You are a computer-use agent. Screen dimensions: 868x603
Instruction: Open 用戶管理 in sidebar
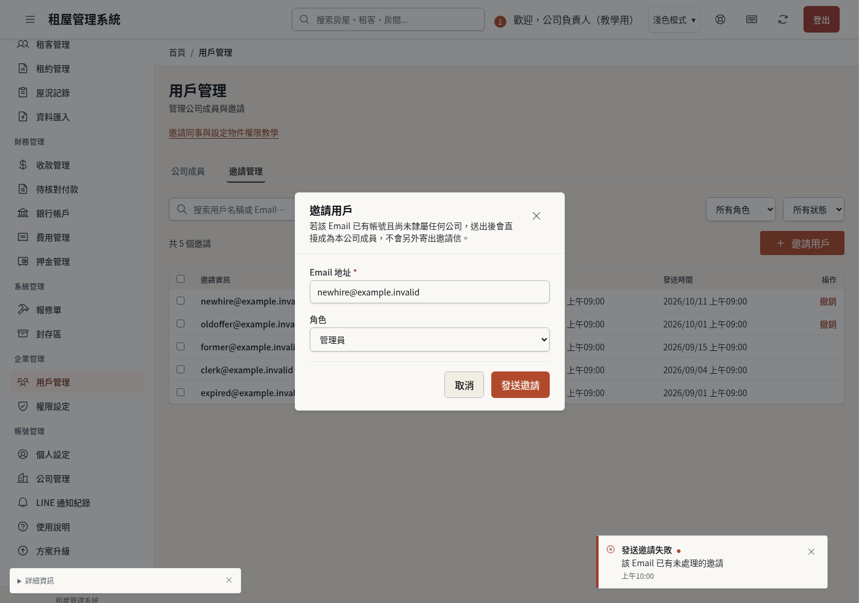tap(77, 382)
